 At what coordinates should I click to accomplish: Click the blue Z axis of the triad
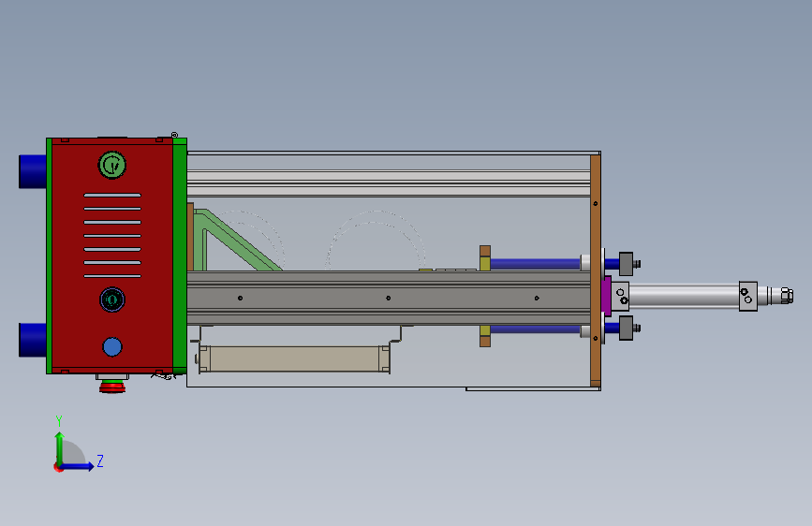[77, 466]
